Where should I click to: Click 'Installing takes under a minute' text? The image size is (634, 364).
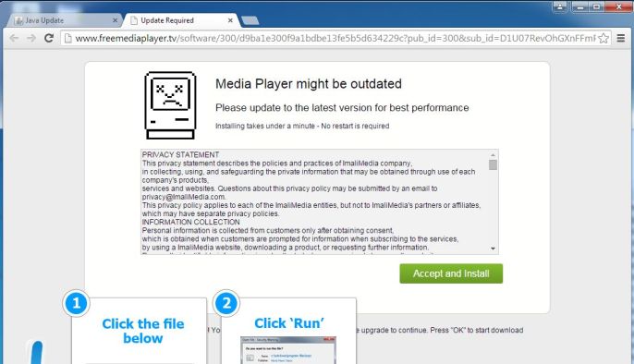pyautogui.click(x=302, y=126)
